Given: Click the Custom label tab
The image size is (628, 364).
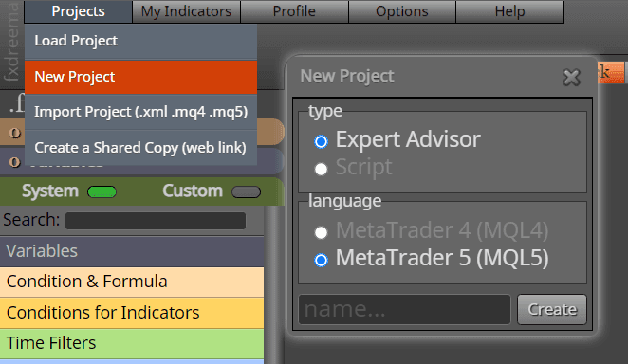Looking at the screenshot, I should tap(193, 191).
